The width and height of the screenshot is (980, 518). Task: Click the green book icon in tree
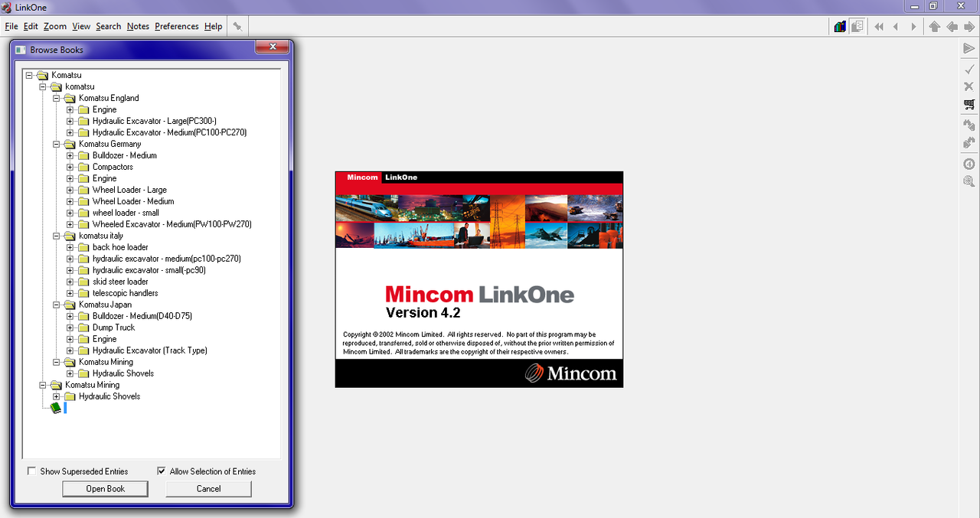[x=56, y=408]
